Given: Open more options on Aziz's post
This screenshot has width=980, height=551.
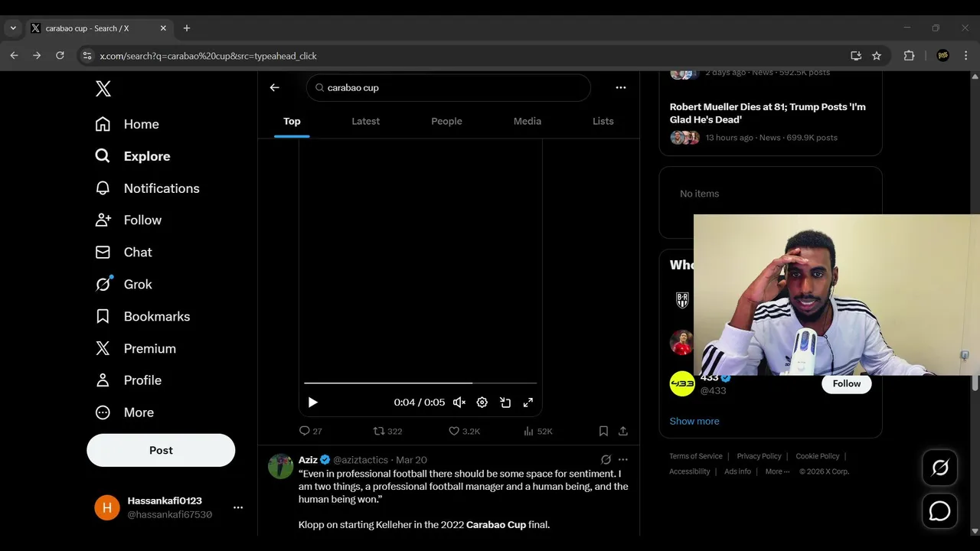Looking at the screenshot, I should (x=623, y=460).
